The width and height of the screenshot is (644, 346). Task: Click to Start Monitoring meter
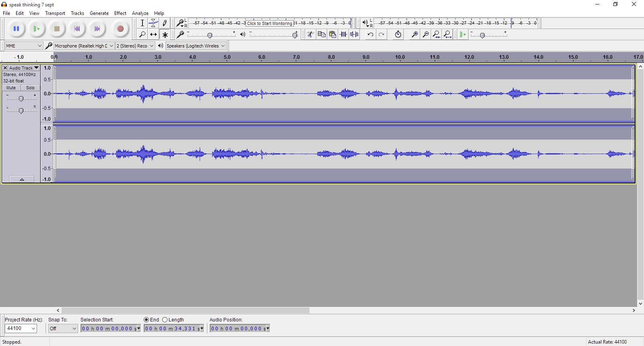click(269, 23)
